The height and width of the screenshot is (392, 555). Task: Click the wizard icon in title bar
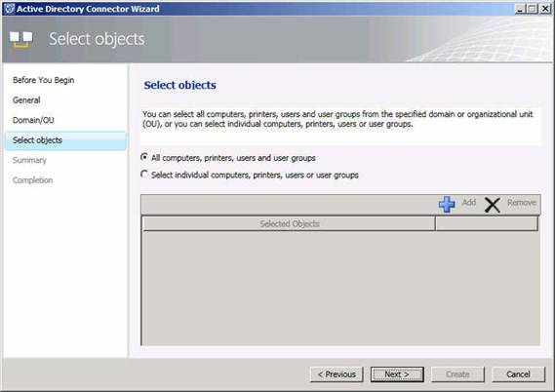click(9, 9)
